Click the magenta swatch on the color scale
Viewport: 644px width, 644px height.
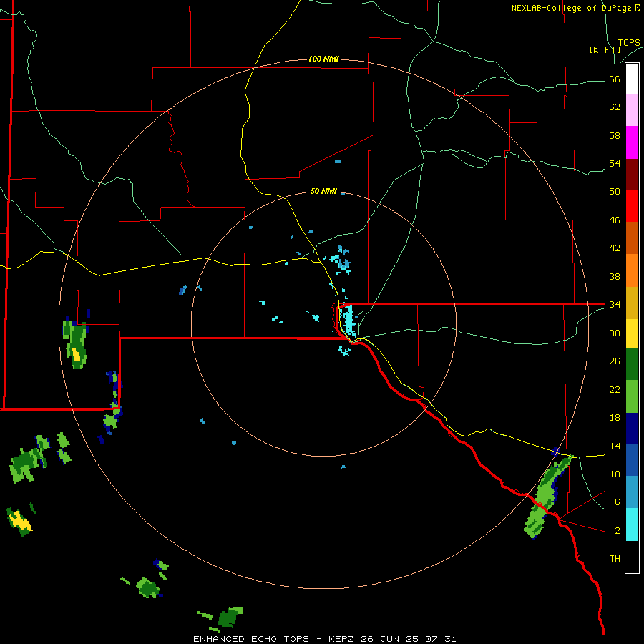point(632,142)
